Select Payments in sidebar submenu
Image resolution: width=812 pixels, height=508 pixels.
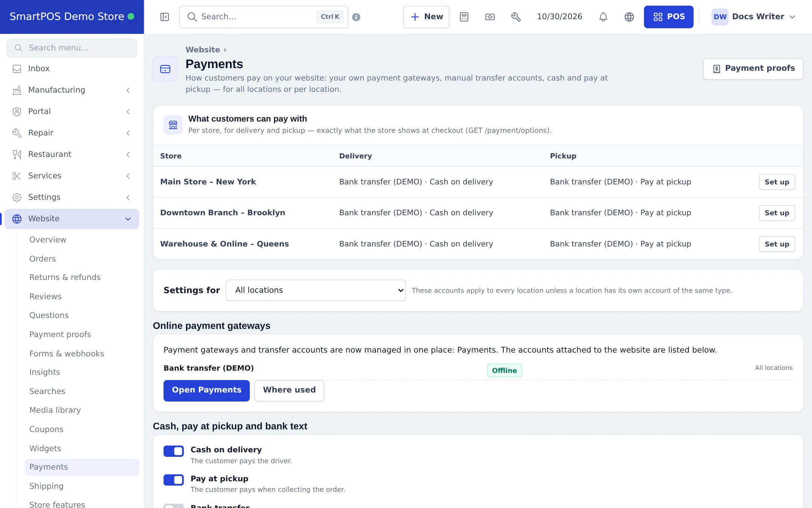[x=82, y=467]
